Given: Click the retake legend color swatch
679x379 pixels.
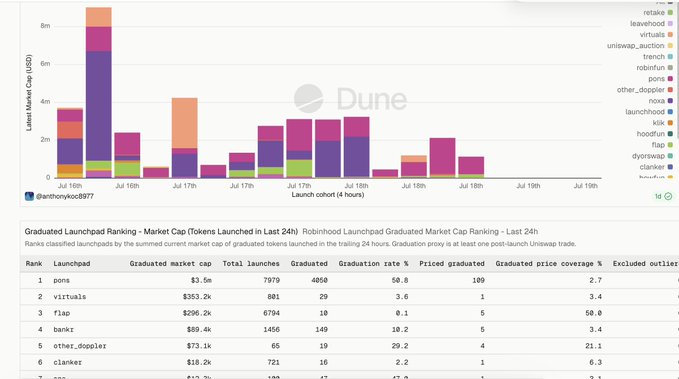Looking at the screenshot, I should [670, 13].
